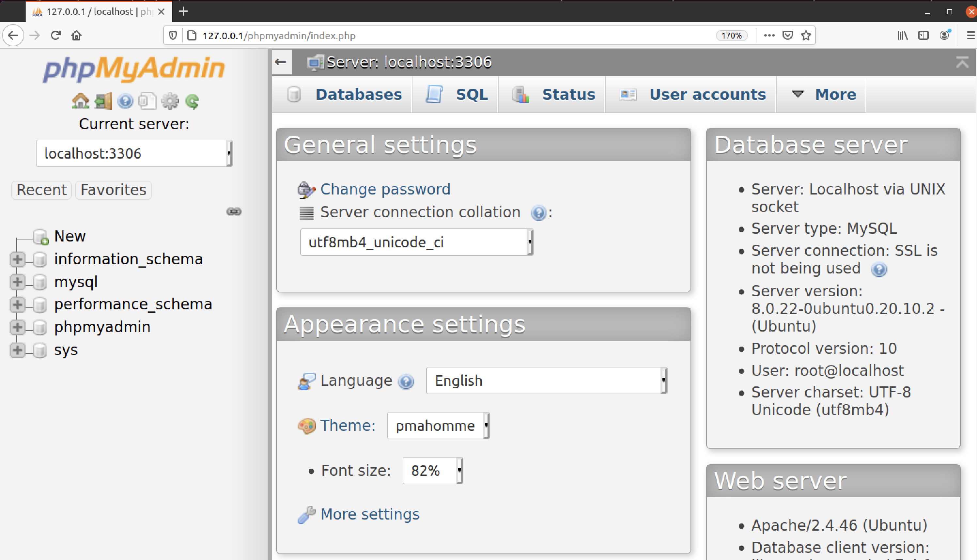Click the browser back arrow button
The image size is (977, 560).
click(x=13, y=35)
